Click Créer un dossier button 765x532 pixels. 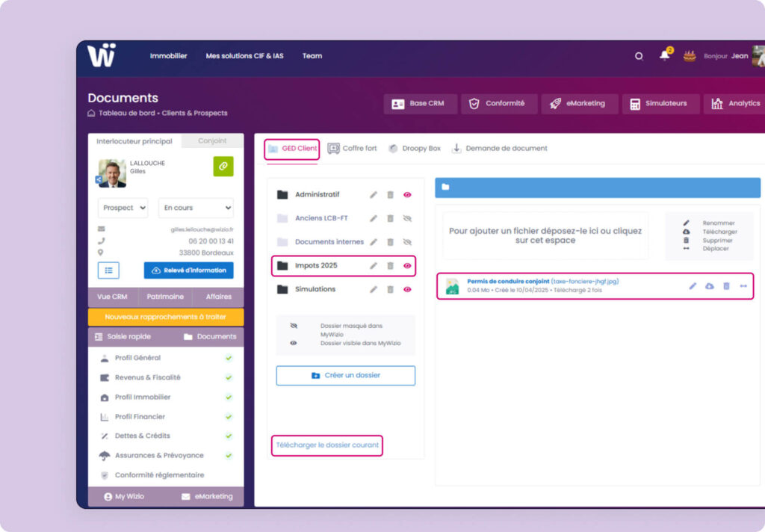(x=345, y=375)
